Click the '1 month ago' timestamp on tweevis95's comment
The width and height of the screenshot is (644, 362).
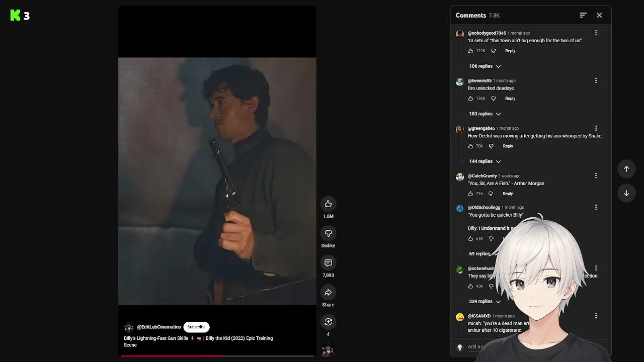click(504, 80)
